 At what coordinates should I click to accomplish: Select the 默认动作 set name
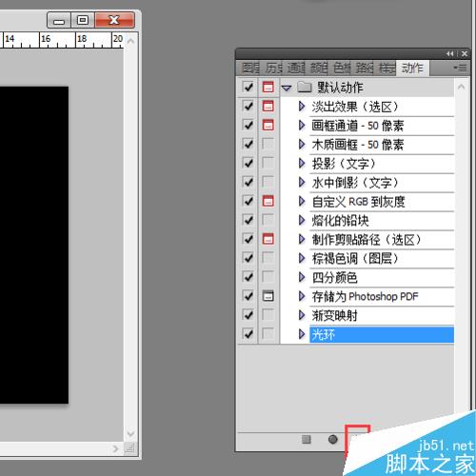pos(340,88)
